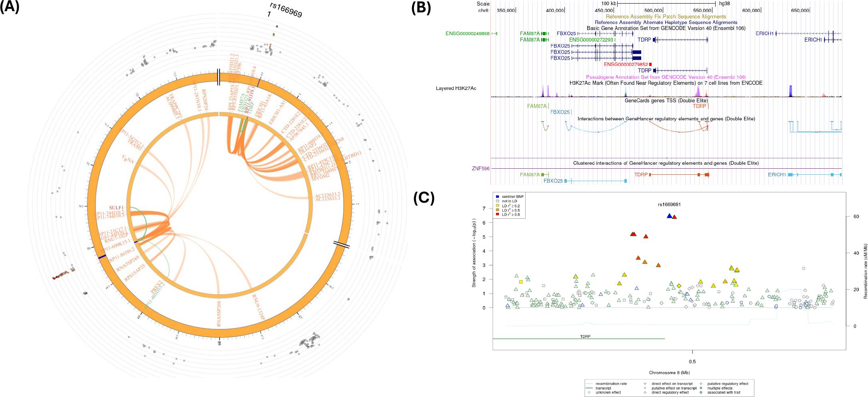The height and width of the screenshot is (397, 868).
Task: Click the panel label (C)
Action: [424, 198]
